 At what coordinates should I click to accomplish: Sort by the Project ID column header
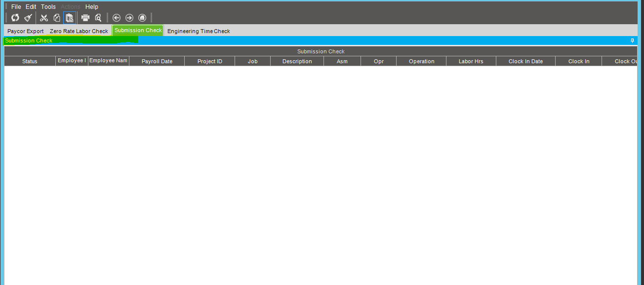pyautogui.click(x=210, y=61)
